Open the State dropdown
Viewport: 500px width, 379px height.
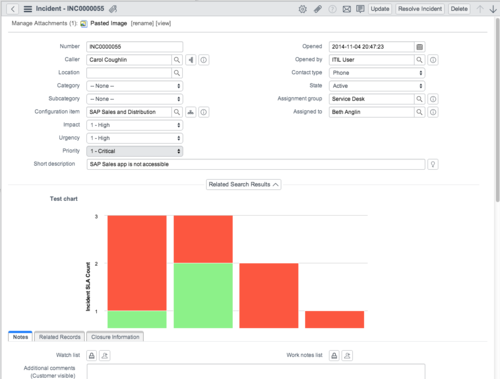point(377,86)
